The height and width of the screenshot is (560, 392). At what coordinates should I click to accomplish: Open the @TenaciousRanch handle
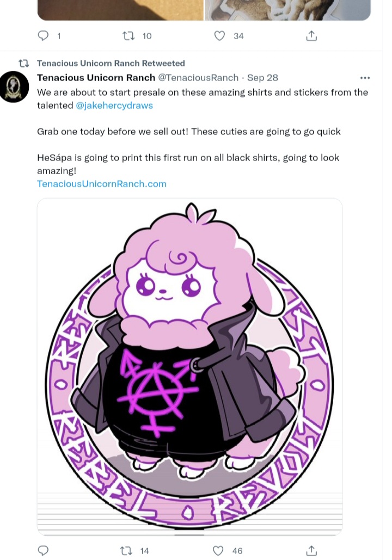[x=198, y=77]
